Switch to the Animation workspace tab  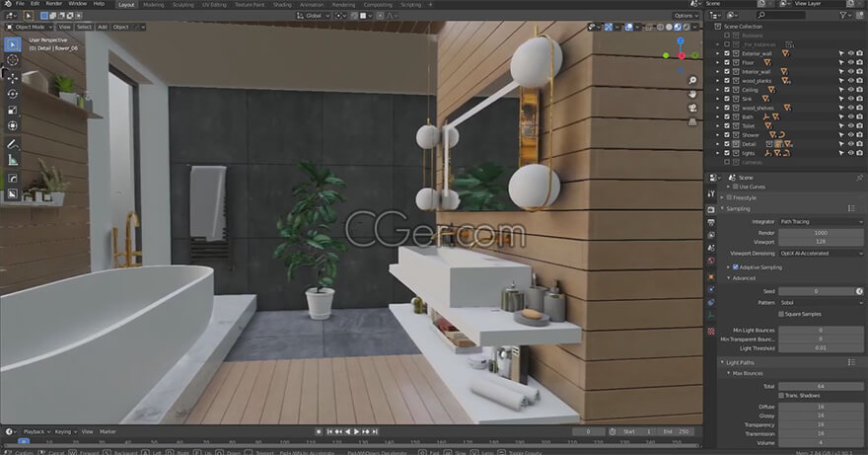pos(312,4)
